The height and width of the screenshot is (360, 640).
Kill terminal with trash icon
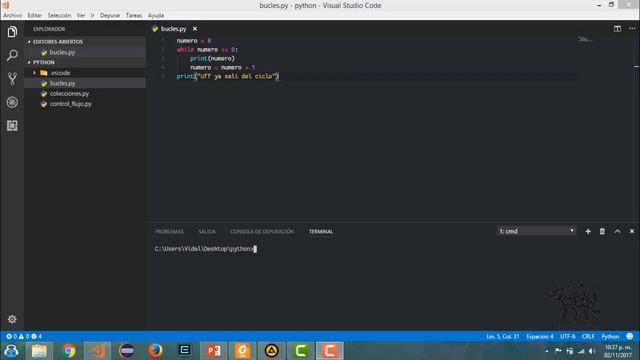click(602, 231)
